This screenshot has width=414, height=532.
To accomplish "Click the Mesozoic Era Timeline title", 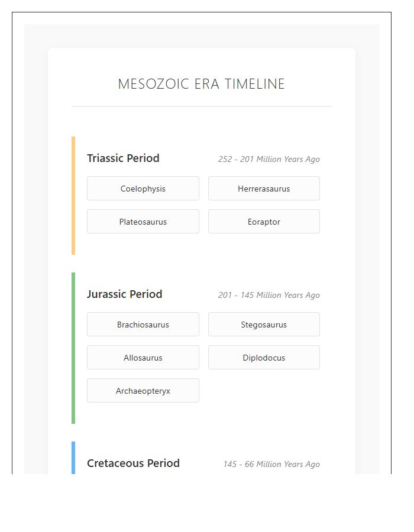I will click(201, 84).
